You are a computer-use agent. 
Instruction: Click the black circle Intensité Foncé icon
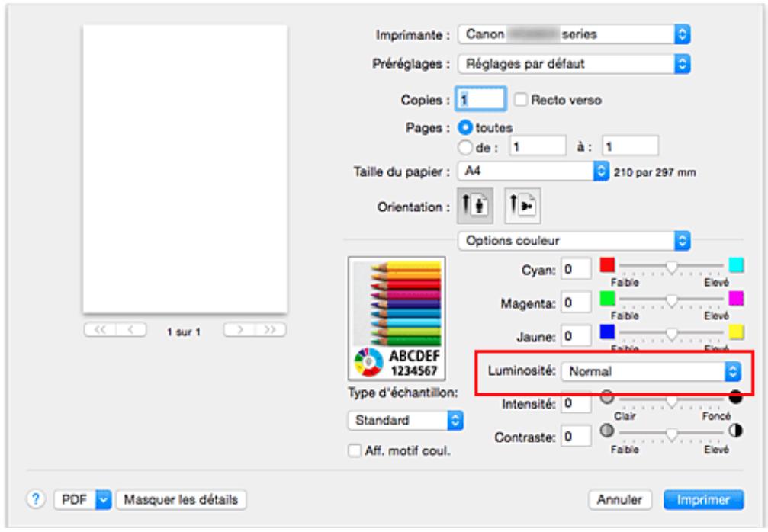click(735, 397)
